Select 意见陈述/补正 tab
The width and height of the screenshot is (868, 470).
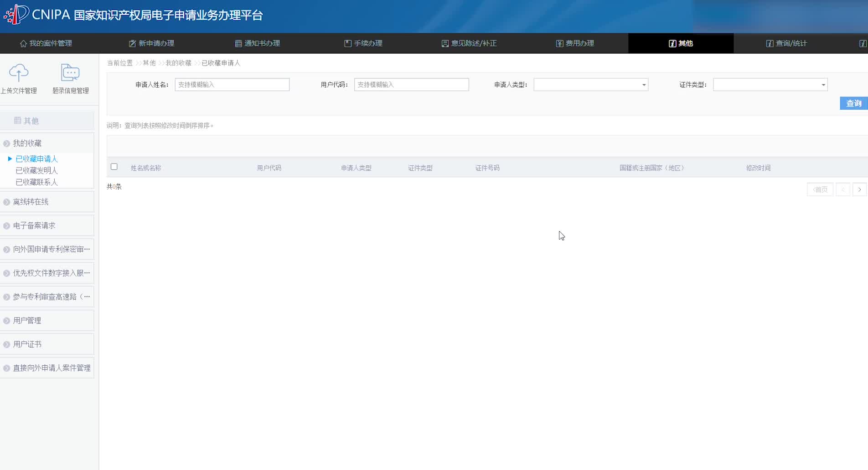pos(469,43)
